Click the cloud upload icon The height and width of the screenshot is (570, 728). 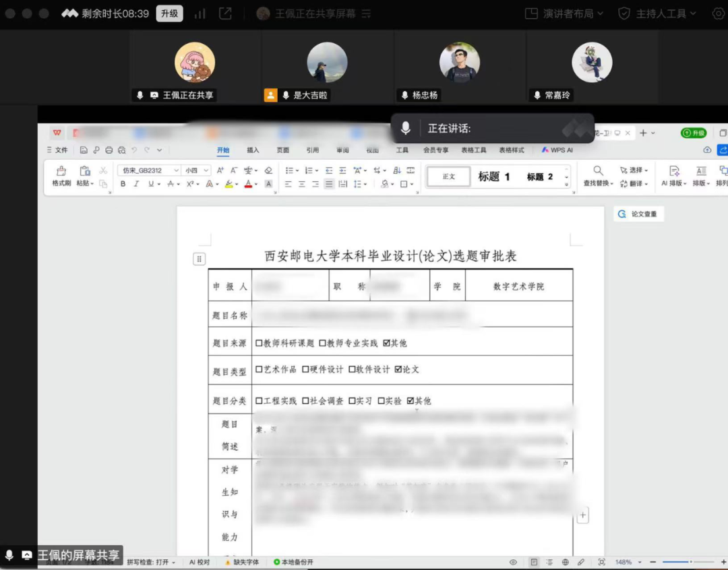707,150
